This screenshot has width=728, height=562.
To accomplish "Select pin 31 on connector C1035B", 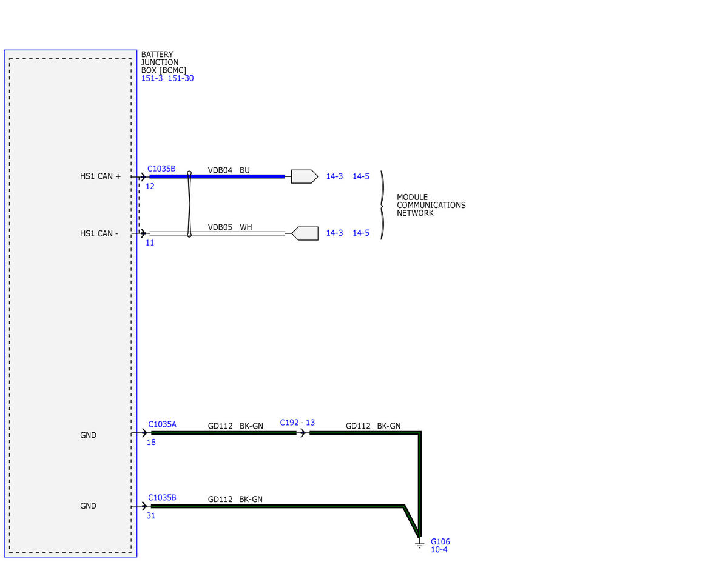I will tap(150, 516).
